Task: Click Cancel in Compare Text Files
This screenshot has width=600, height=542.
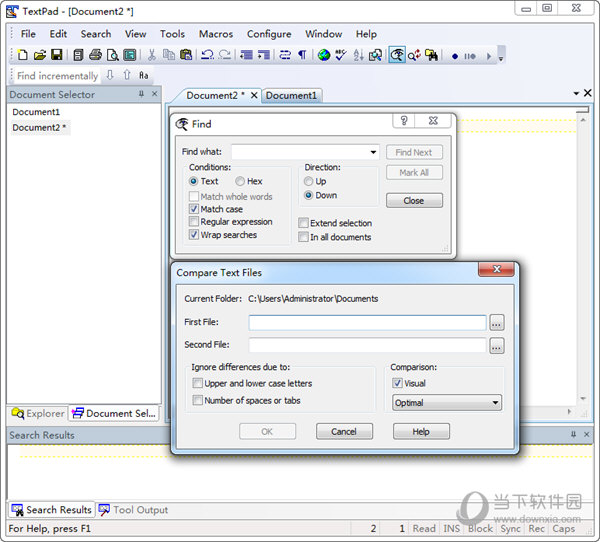Action: [x=344, y=432]
